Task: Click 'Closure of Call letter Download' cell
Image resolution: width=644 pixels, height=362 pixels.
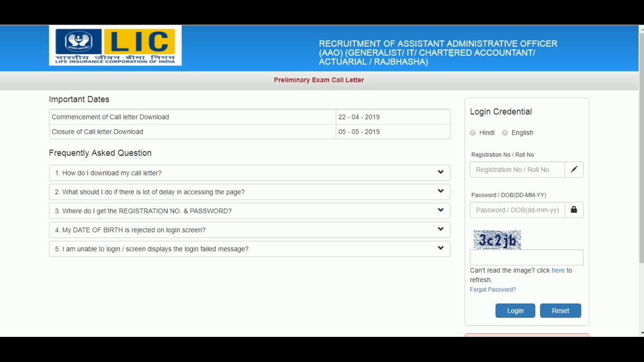Action: (x=192, y=132)
